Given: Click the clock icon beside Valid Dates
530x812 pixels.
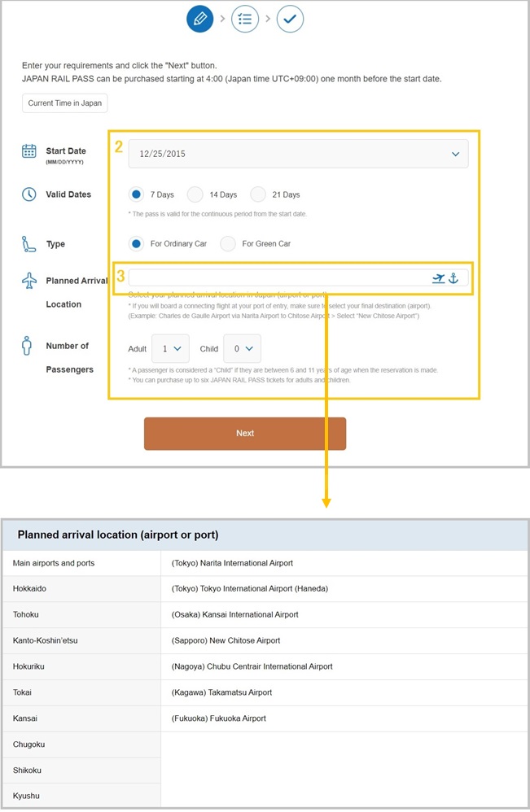Looking at the screenshot, I should 29,194.
